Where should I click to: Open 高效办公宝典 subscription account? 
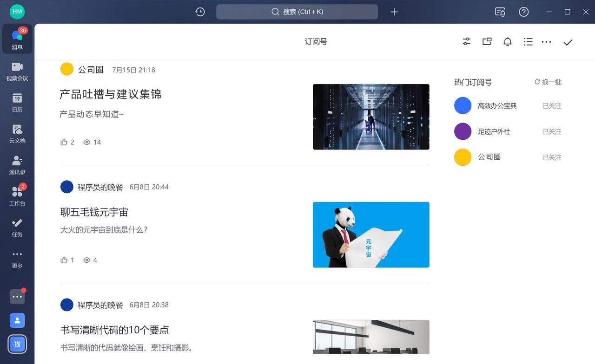(x=497, y=106)
